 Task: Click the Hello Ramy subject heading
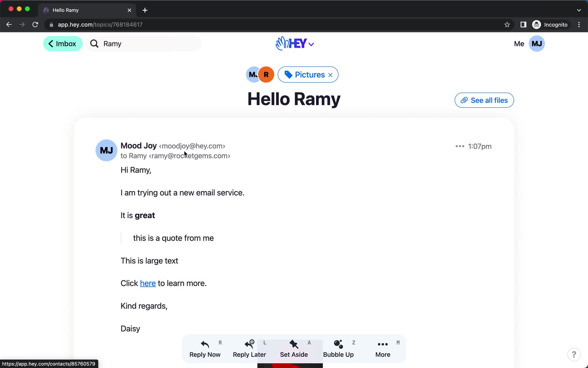pyautogui.click(x=294, y=99)
